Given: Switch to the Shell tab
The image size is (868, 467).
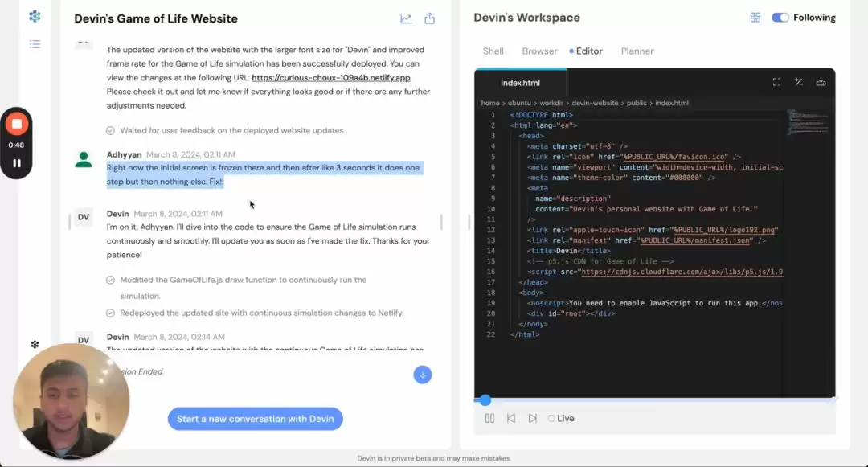Looking at the screenshot, I should 493,51.
